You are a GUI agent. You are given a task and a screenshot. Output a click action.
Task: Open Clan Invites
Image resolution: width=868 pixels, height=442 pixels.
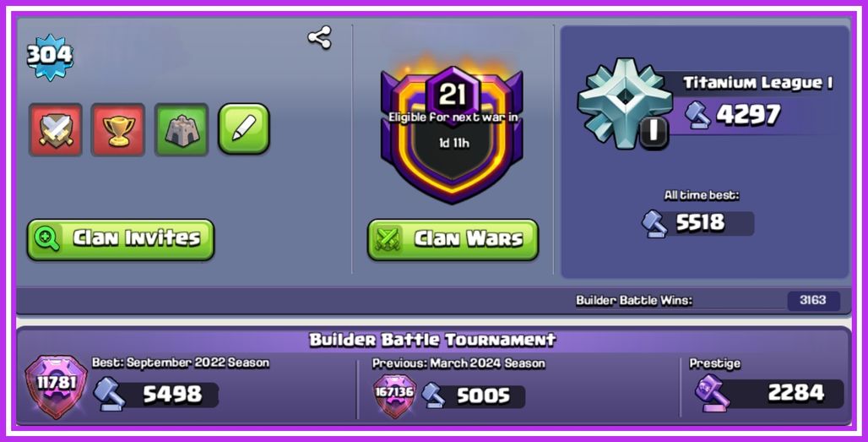click(121, 239)
